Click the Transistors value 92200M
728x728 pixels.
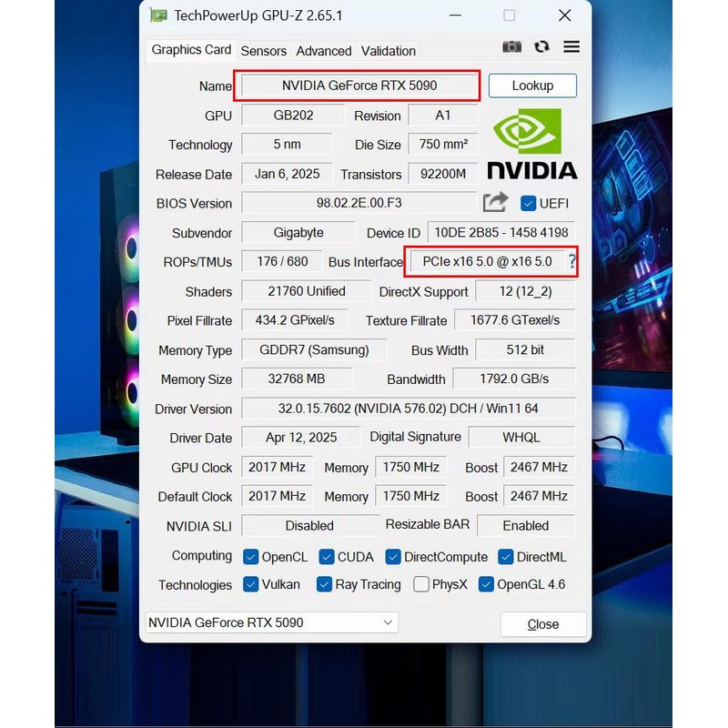pyautogui.click(x=443, y=174)
